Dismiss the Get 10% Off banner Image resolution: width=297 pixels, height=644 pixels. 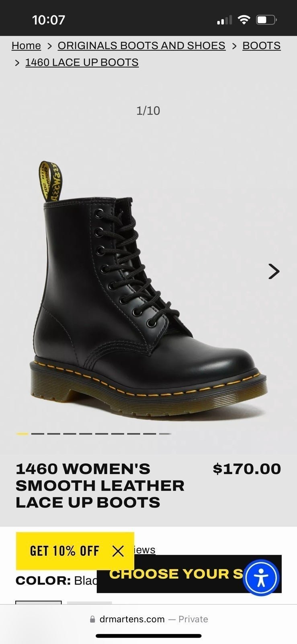click(x=118, y=551)
